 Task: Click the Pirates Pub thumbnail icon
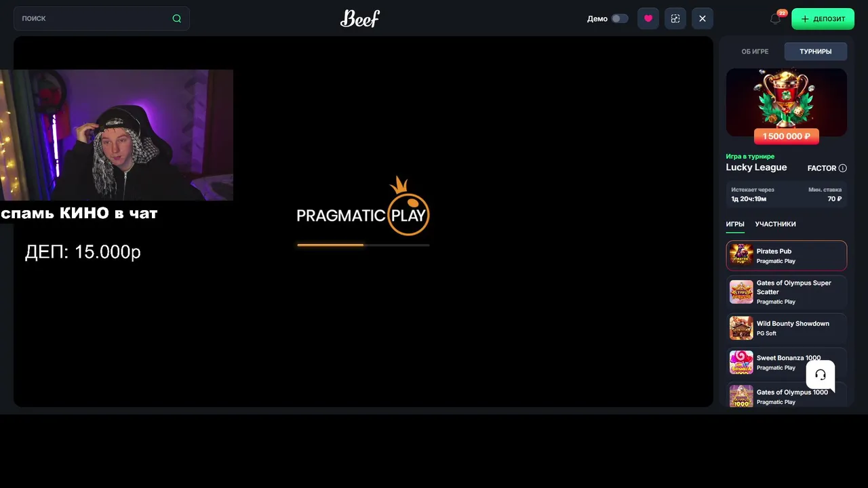(x=741, y=256)
